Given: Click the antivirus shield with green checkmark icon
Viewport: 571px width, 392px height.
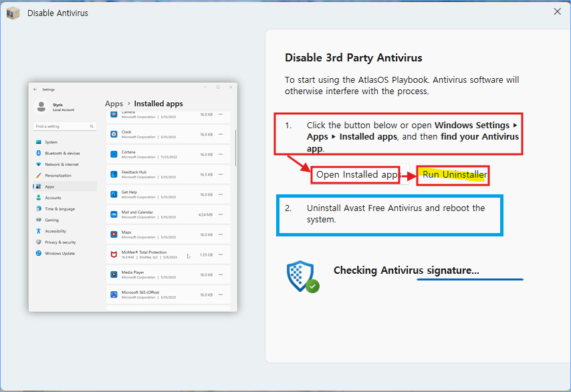Looking at the screenshot, I should (303, 276).
